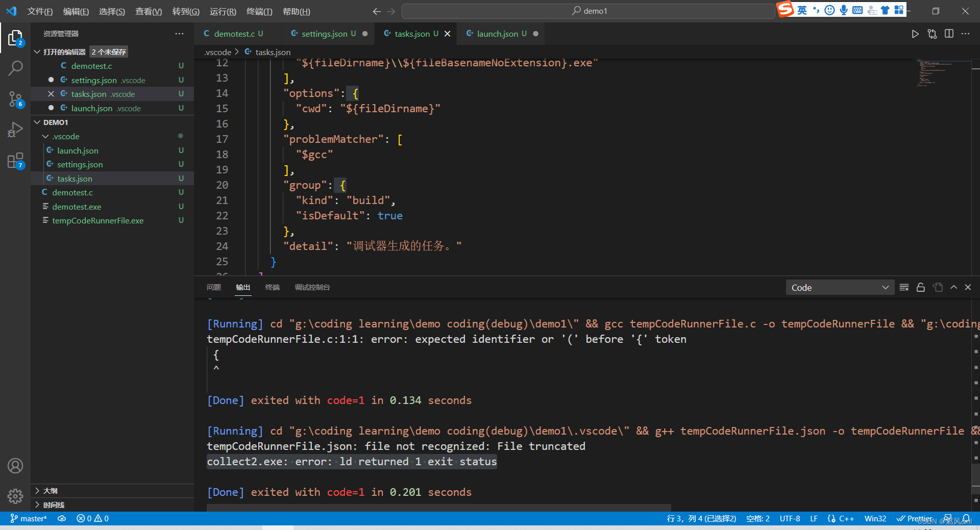This screenshot has height=530, width=980.
Task: Open Extensions view icon
Action: pyautogui.click(x=15, y=161)
